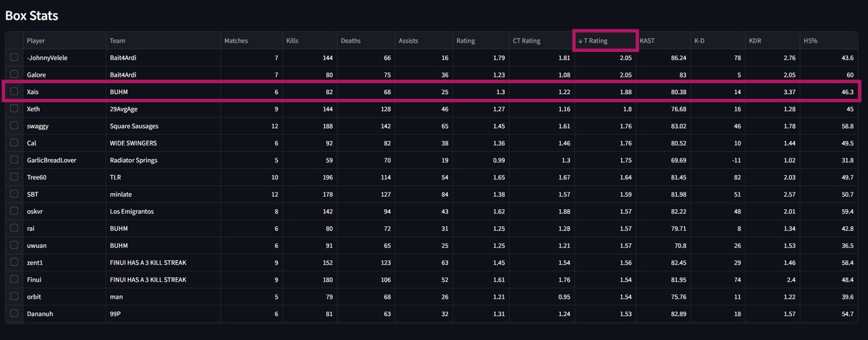Sort by the Team column header
This screenshot has height=340, width=868.
[163, 41]
